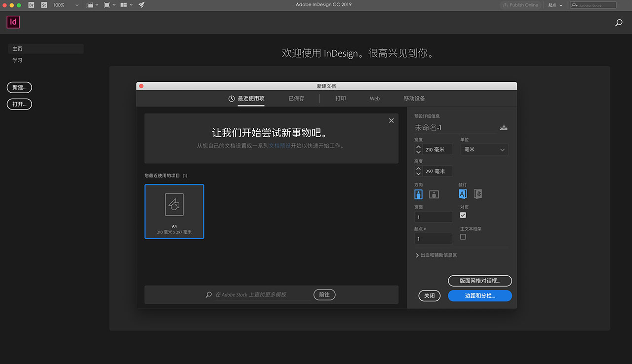This screenshot has width=632, height=364.
Task: Click the 宽度 stepper arrows
Action: pos(419,149)
